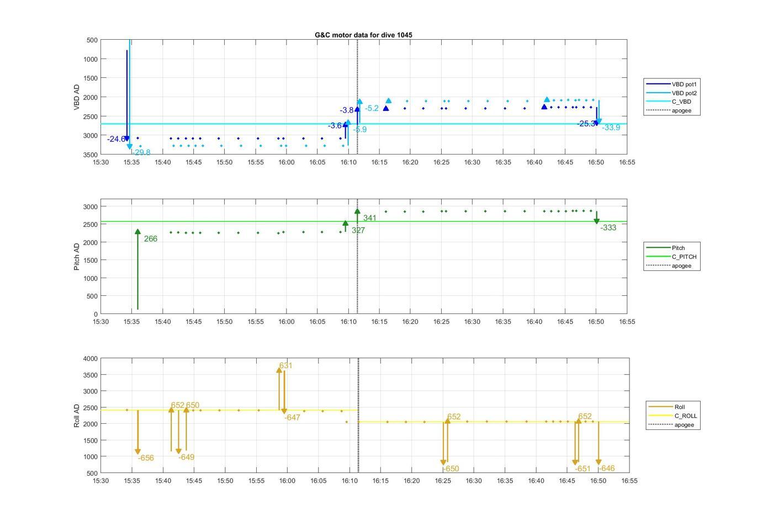773x532 pixels.
Task: Select 'VBD pot1' legend entry
Action: coord(672,84)
